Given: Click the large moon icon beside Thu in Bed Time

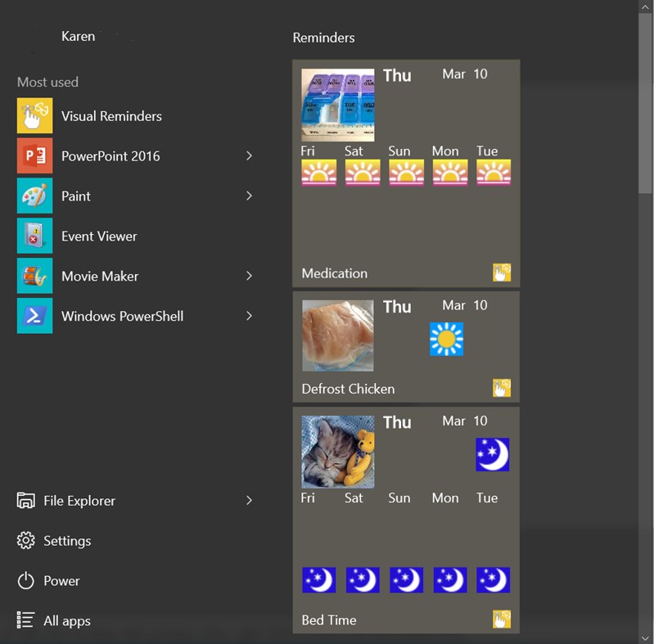Looking at the screenshot, I should pyautogui.click(x=493, y=455).
